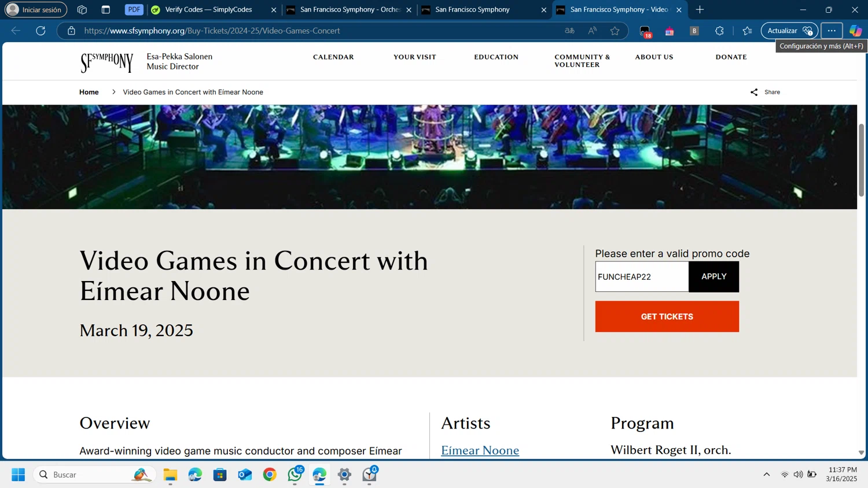The height and width of the screenshot is (488, 868).
Task: Click the concert hero banner image
Action: (429, 157)
